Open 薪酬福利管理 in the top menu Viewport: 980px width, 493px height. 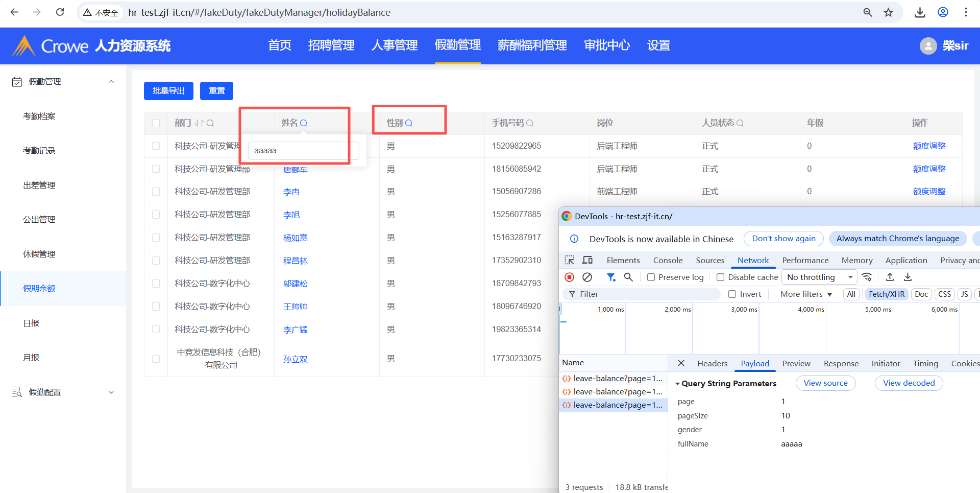[532, 45]
